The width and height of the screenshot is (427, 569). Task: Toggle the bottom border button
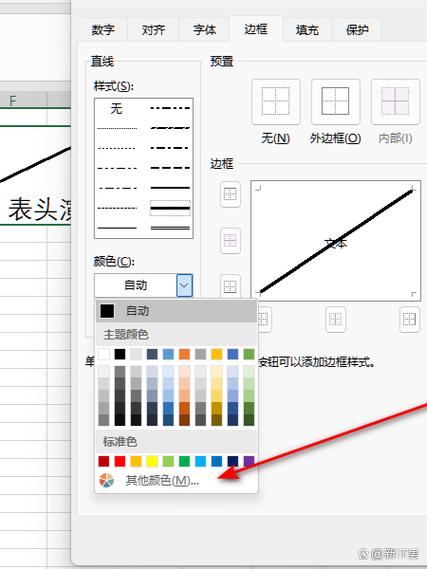[x=230, y=286]
